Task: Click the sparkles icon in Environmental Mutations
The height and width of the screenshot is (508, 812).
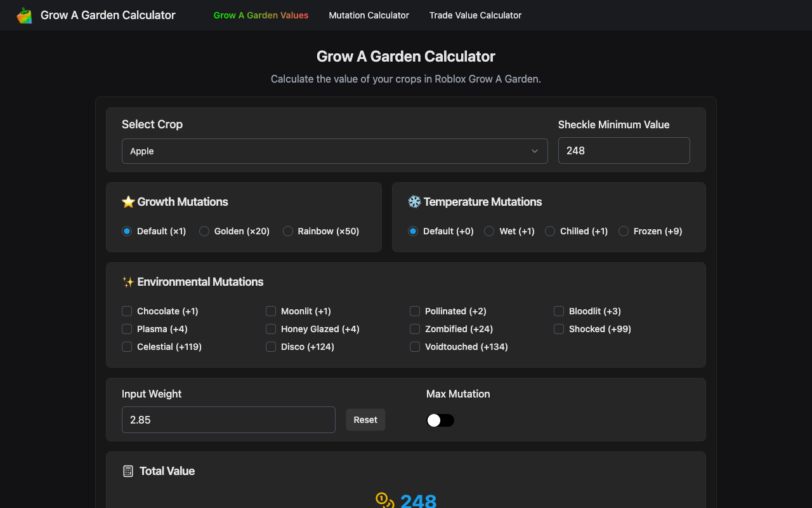Action: click(x=128, y=282)
